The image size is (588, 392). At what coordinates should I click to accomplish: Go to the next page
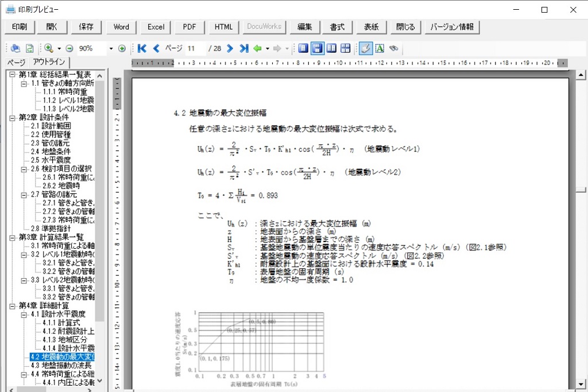tap(230, 48)
